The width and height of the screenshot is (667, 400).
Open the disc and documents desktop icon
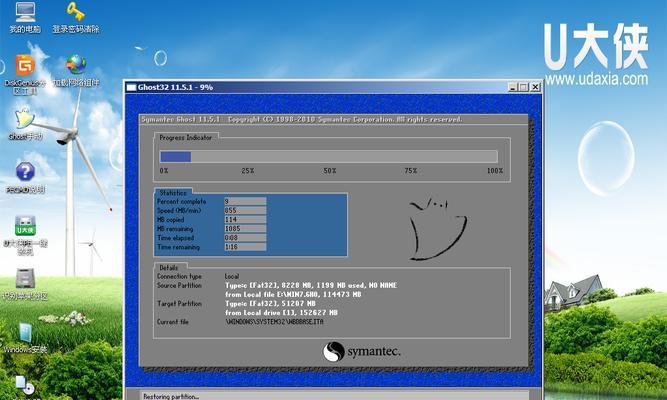(25, 385)
